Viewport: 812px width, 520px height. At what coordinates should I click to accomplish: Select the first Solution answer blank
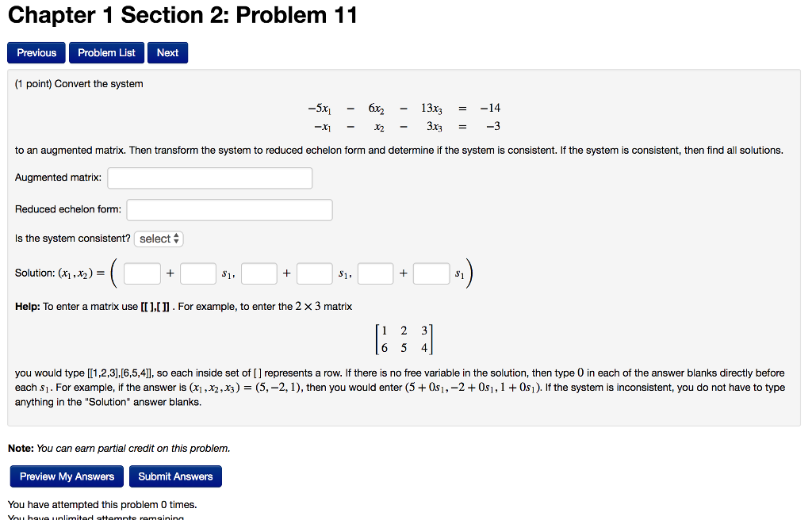pos(142,273)
